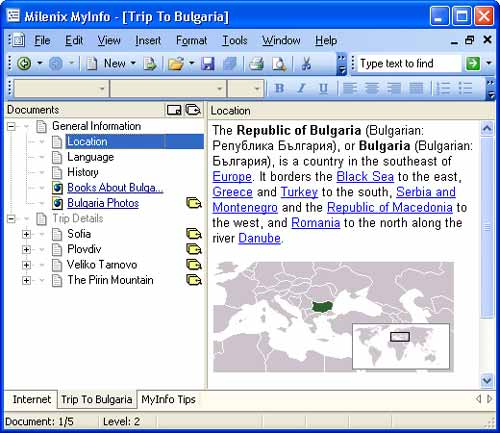Click the Print icon in toolbar
The height and width of the screenshot is (433, 500).
point(256,63)
